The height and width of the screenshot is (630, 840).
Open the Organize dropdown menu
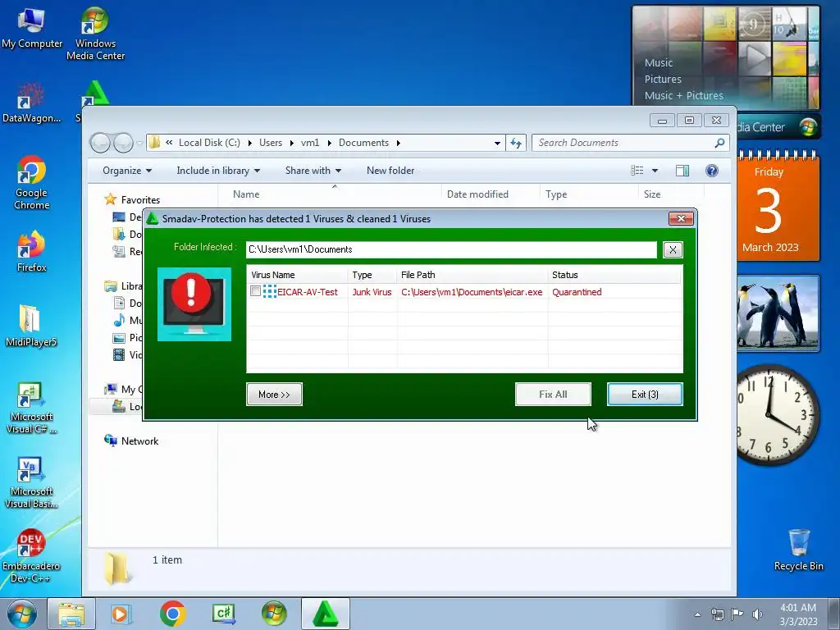[127, 171]
